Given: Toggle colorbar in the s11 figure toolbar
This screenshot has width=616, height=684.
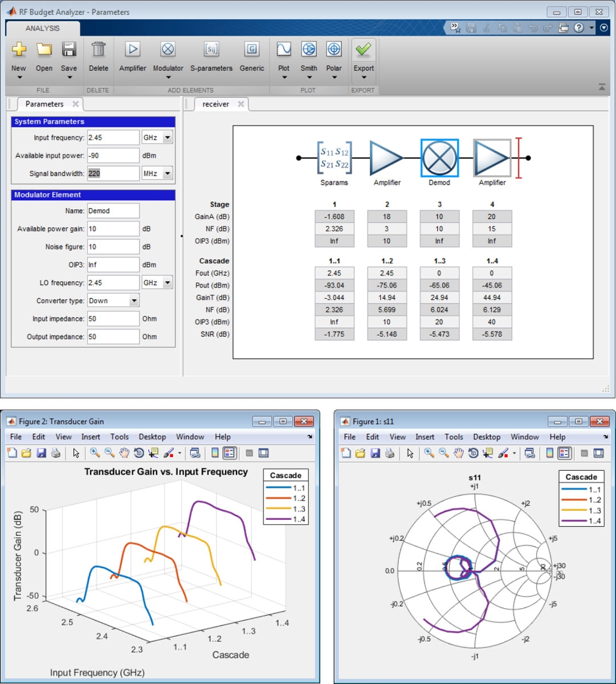Looking at the screenshot, I should pyautogui.click(x=549, y=453).
